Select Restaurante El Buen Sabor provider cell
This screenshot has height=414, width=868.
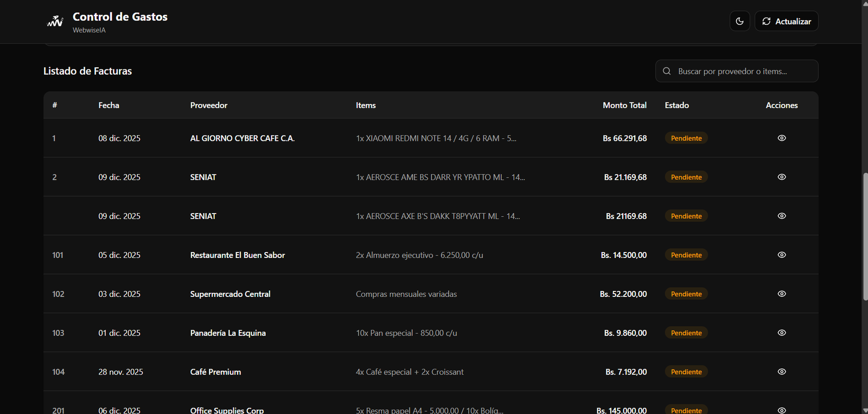(x=238, y=255)
